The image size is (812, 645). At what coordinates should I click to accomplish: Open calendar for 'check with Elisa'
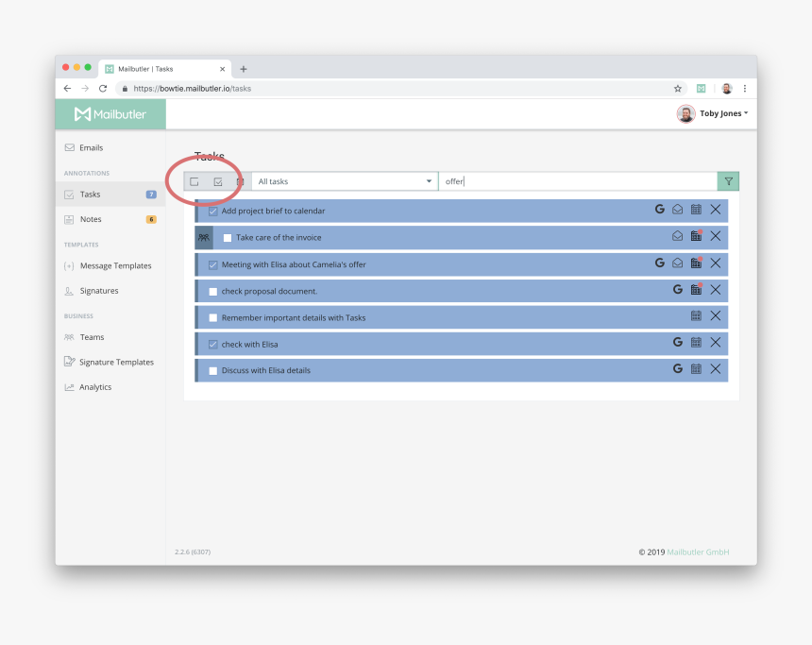coord(696,343)
